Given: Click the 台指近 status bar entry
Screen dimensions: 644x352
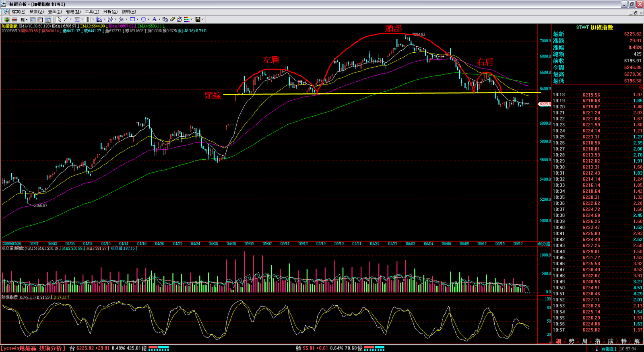Looking at the screenshot, I should pos(609,349).
